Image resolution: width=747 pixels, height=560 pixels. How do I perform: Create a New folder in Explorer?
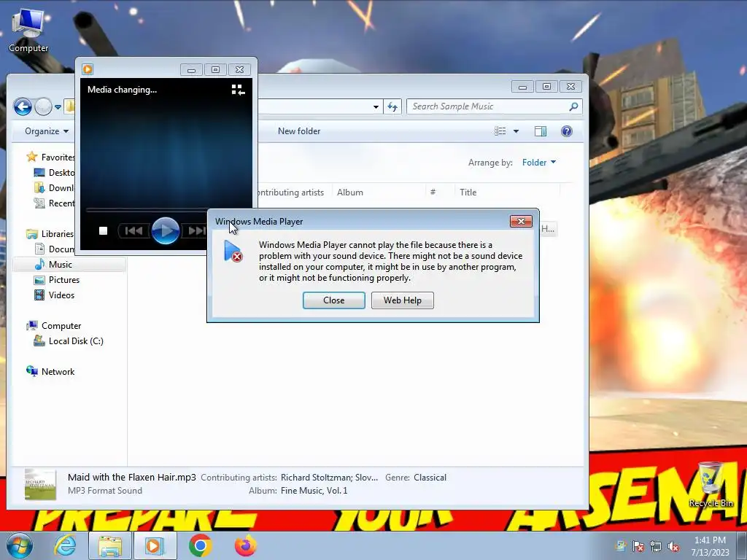point(298,131)
